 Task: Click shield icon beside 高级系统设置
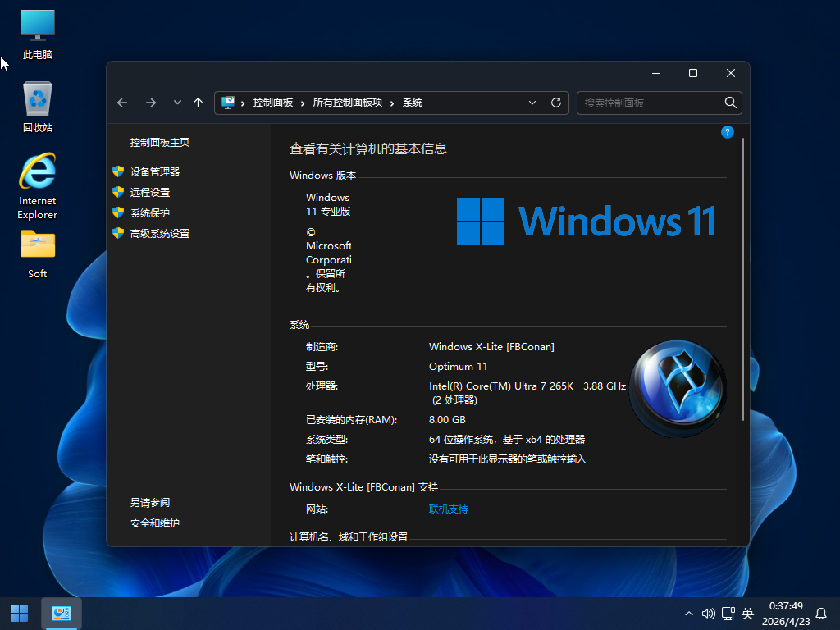(118, 233)
